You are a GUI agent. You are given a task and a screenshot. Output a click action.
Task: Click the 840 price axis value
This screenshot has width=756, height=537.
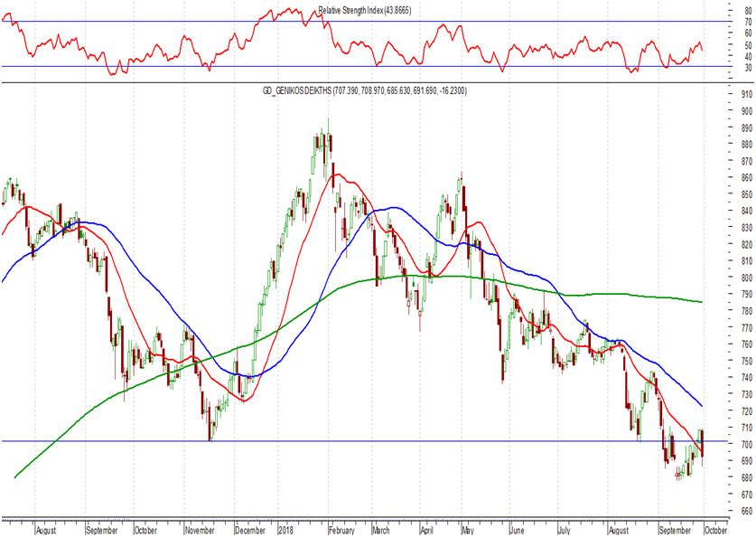[x=747, y=211]
